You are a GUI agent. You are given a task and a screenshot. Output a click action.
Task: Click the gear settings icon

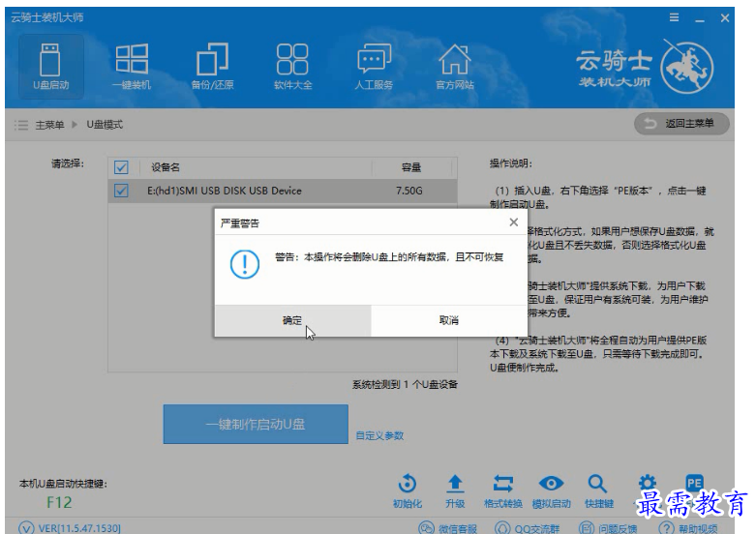pyautogui.click(x=647, y=483)
